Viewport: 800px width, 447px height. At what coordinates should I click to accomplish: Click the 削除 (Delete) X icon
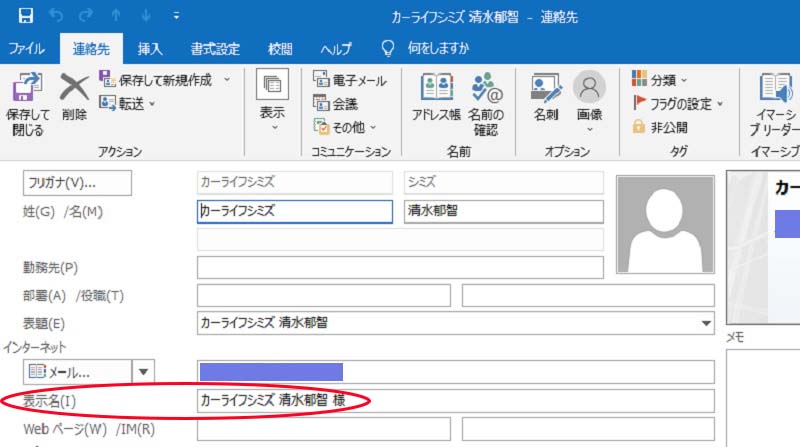tap(74, 88)
